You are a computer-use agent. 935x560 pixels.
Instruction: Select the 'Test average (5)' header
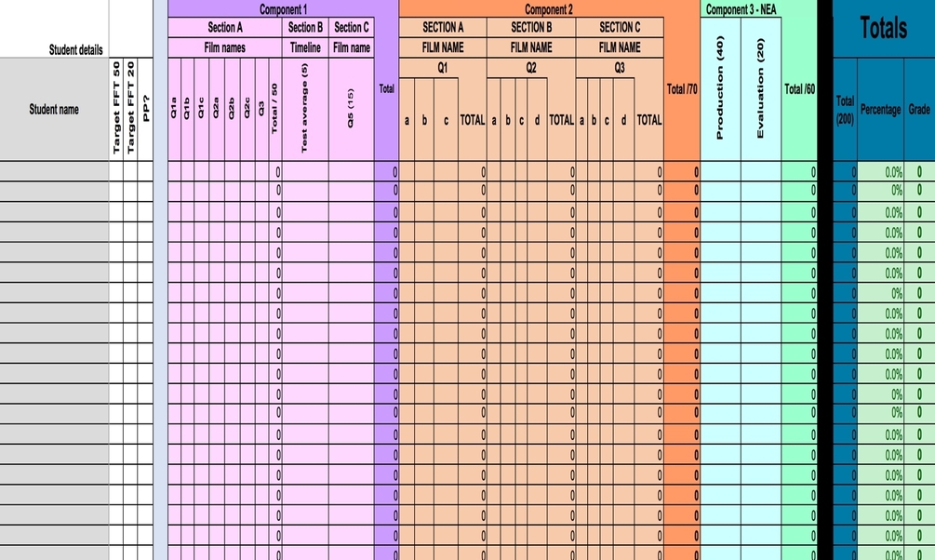(x=305, y=109)
